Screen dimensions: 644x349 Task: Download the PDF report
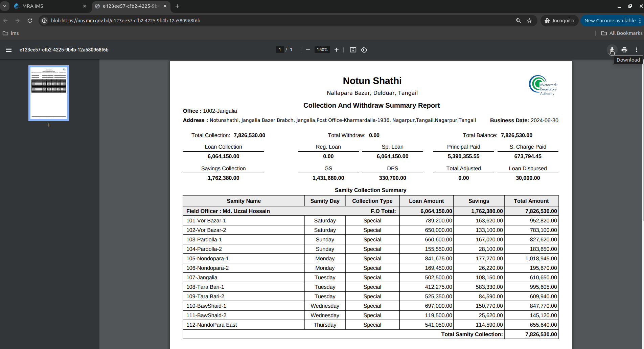[612, 50]
